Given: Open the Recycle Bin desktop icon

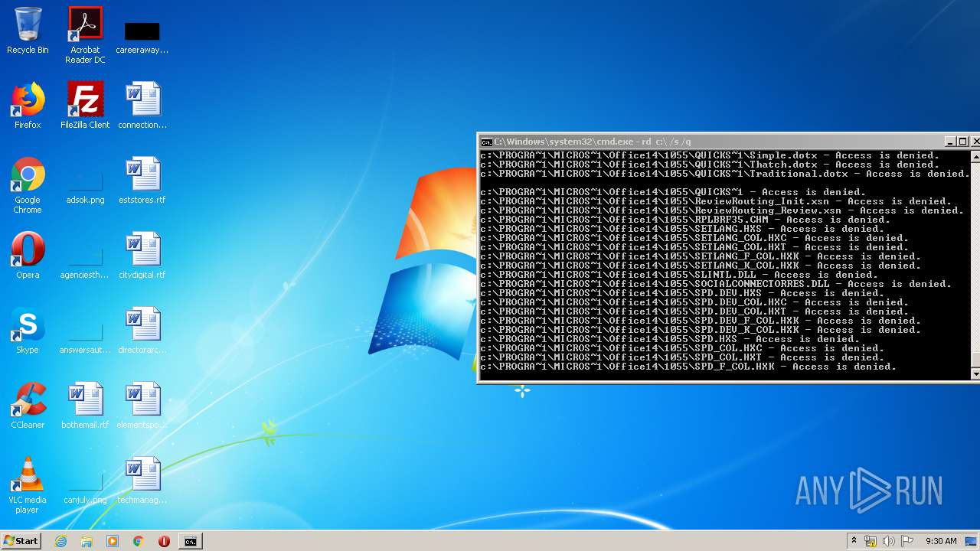Looking at the screenshot, I should [28, 31].
